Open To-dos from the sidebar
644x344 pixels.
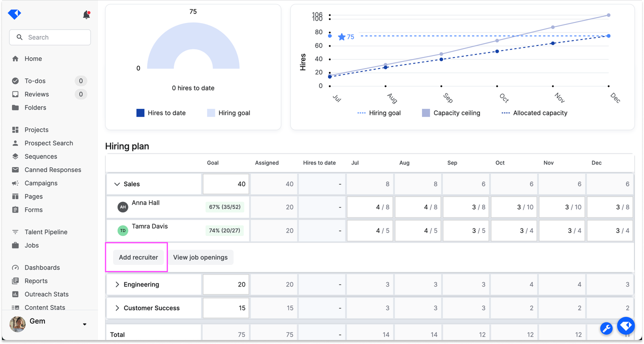point(35,81)
